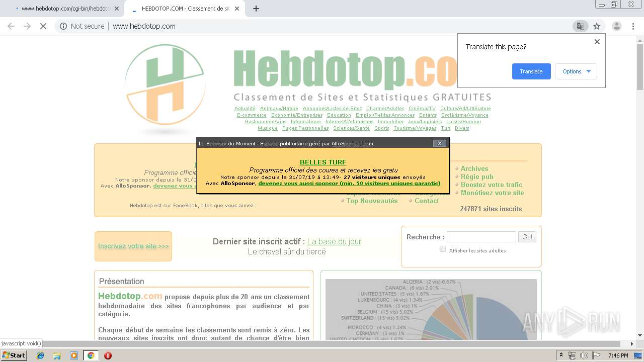
Task: Click the Go! search button
Action: [x=527, y=237]
